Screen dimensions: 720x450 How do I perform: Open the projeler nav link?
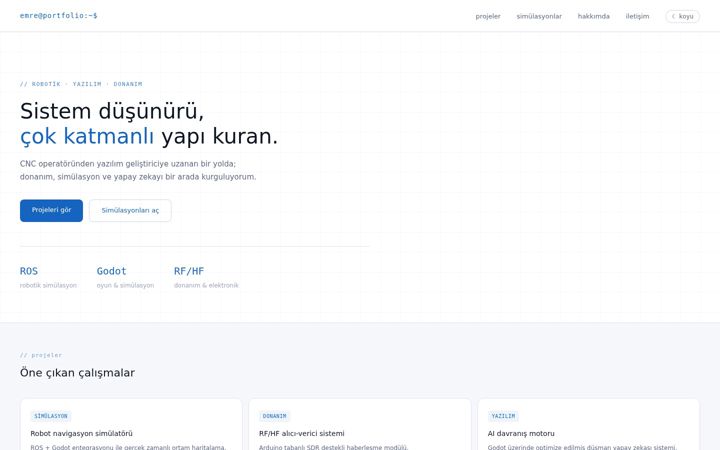pyautogui.click(x=488, y=16)
